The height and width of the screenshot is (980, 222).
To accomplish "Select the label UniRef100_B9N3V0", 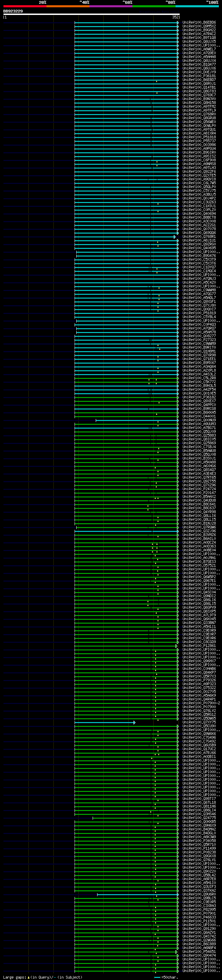I will [x=199, y=99].
